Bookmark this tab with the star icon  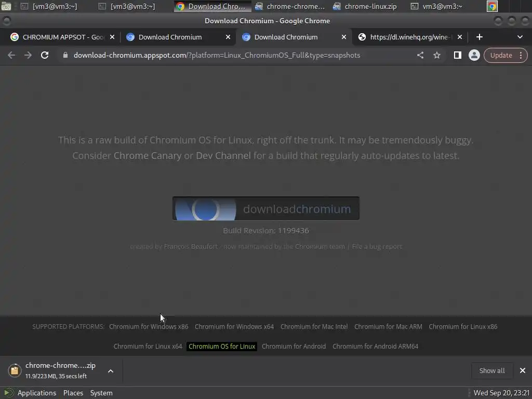436,55
